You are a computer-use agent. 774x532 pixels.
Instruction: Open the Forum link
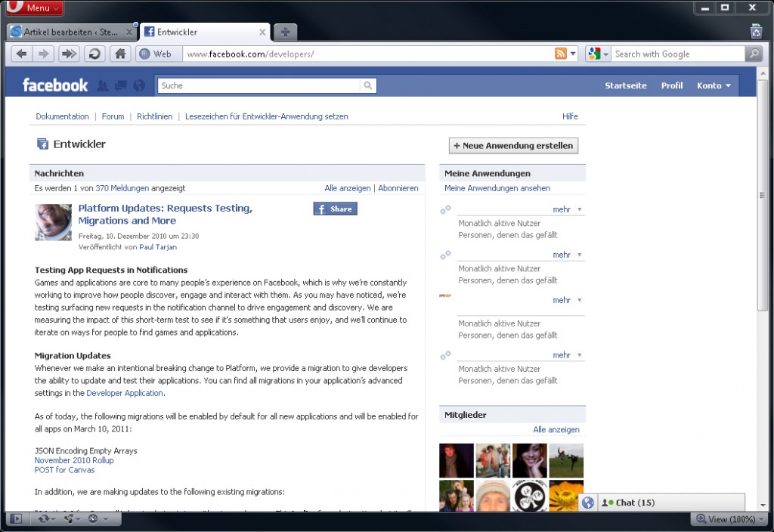tap(113, 116)
